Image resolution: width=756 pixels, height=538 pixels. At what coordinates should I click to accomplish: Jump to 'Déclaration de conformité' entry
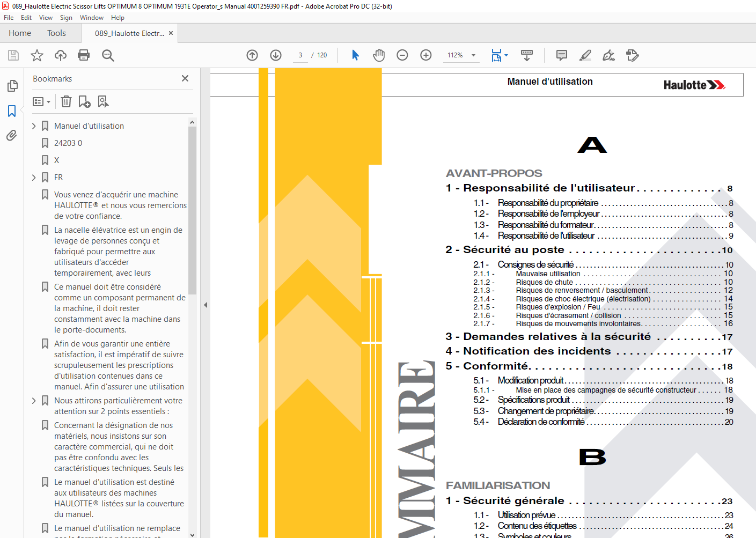point(603,422)
